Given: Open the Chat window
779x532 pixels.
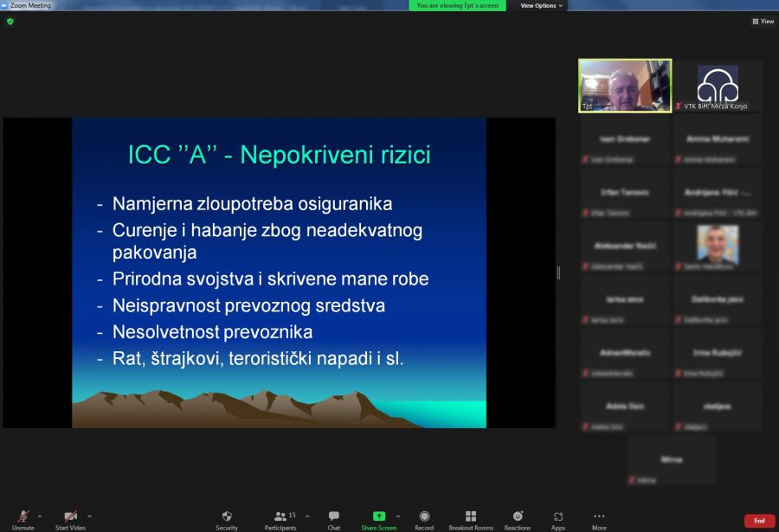Looking at the screenshot, I should coord(333,516).
